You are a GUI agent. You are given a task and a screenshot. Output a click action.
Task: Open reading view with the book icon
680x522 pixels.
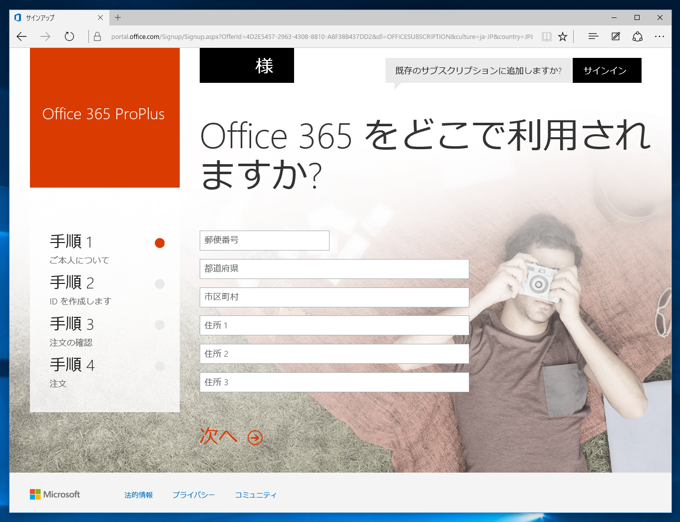pyautogui.click(x=546, y=37)
